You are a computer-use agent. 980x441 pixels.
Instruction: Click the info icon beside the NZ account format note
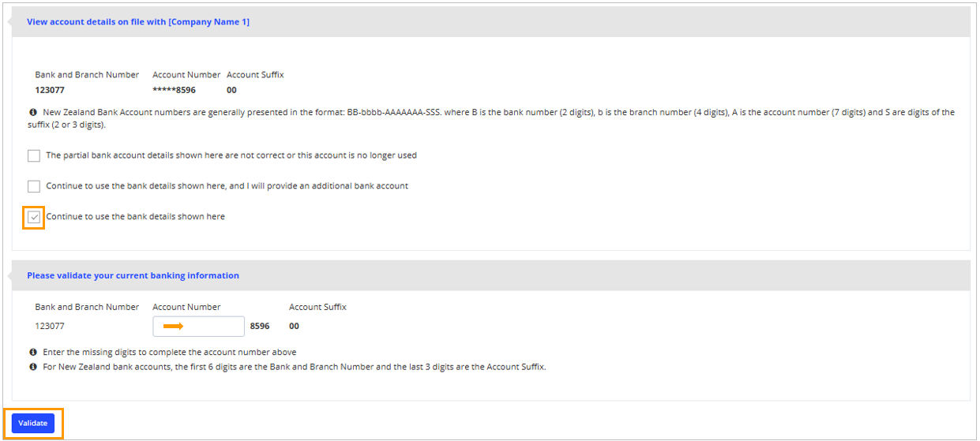coord(32,113)
